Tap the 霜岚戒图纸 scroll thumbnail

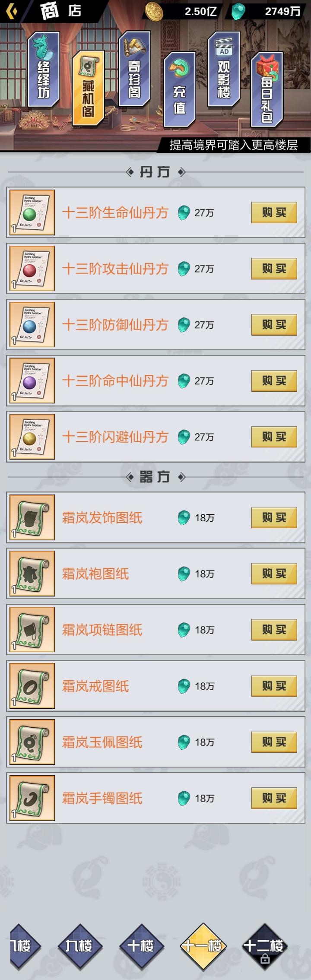(32, 685)
